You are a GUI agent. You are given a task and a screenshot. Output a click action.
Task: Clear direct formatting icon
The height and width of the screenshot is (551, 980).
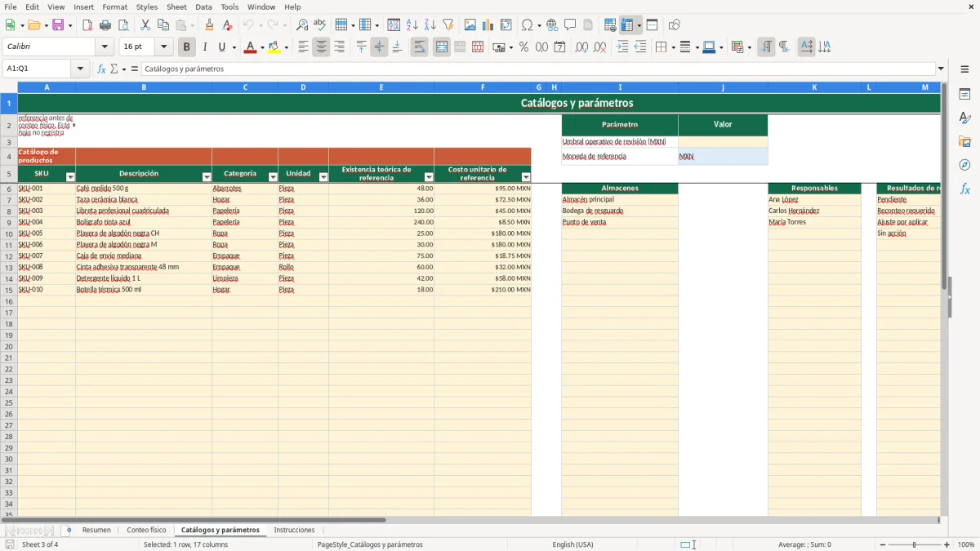click(228, 25)
